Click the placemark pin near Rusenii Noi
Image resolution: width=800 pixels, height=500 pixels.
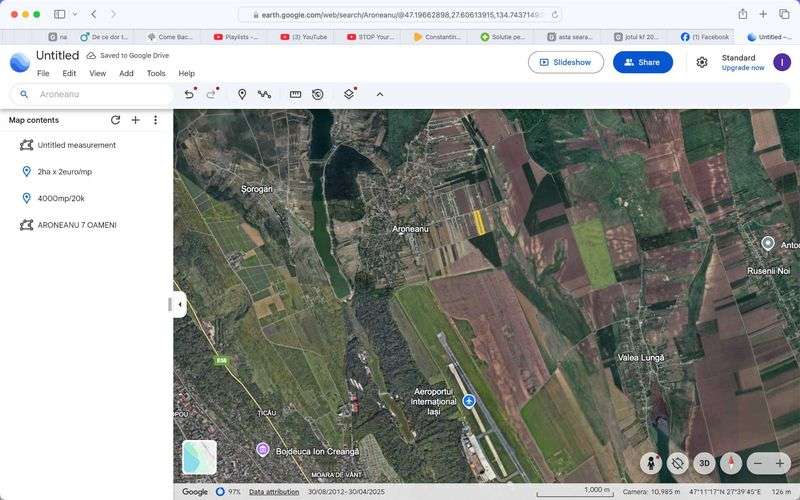pyautogui.click(x=767, y=243)
